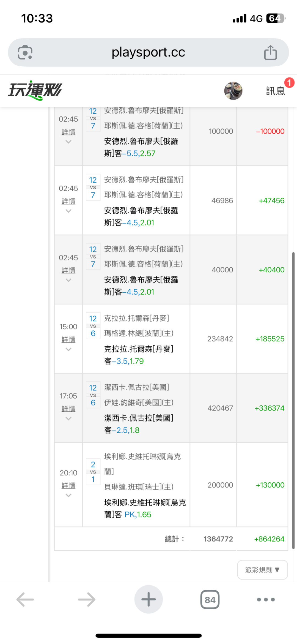Open 詳情 for the 40000 bet row
The height and width of the screenshot is (644, 297).
(x=68, y=270)
